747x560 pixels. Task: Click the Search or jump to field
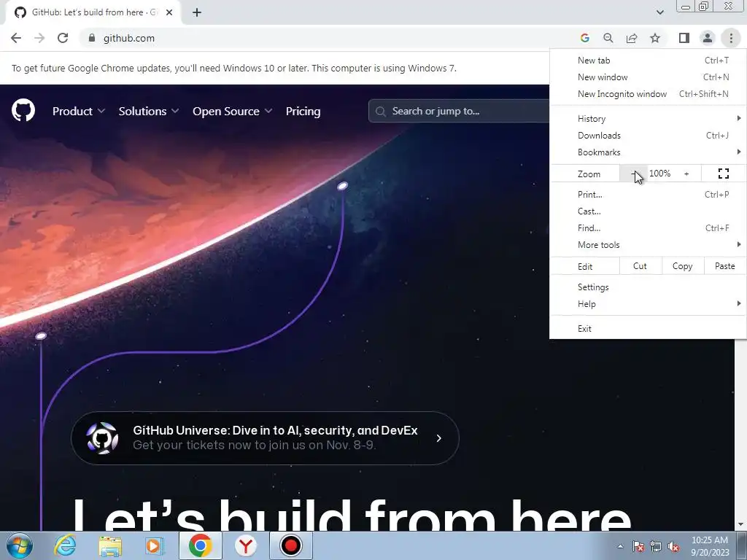click(x=460, y=111)
